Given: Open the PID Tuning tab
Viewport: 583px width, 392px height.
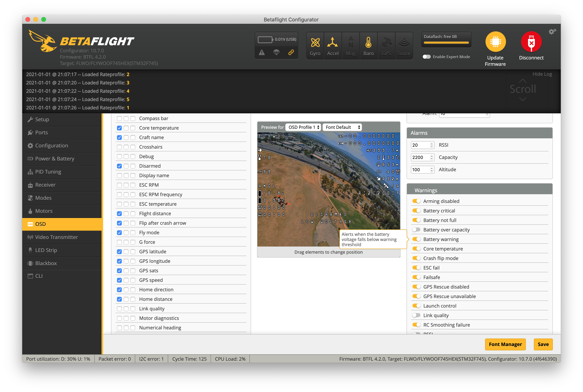Looking at the screenshot, I should (62, 172).
